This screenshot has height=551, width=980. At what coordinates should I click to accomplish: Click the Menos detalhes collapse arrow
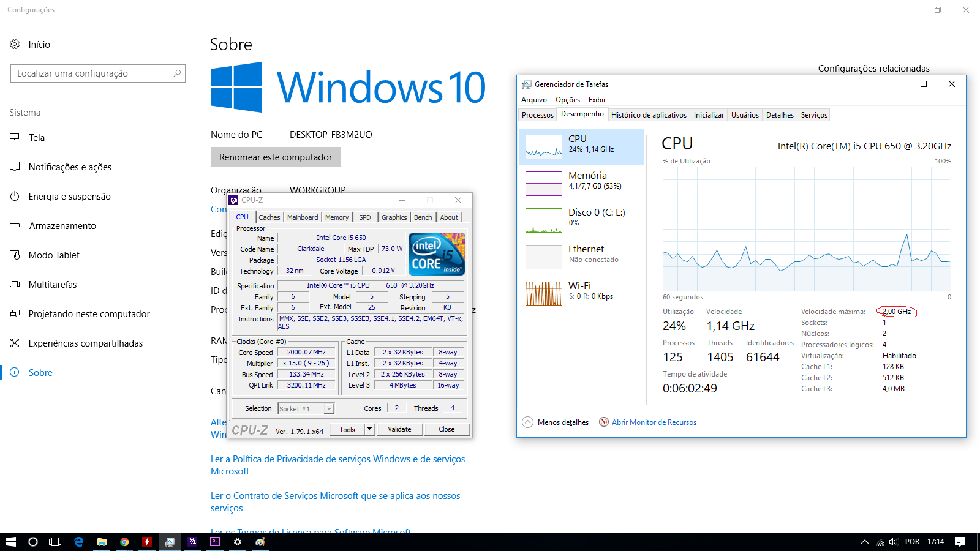[x=527, y=422]
